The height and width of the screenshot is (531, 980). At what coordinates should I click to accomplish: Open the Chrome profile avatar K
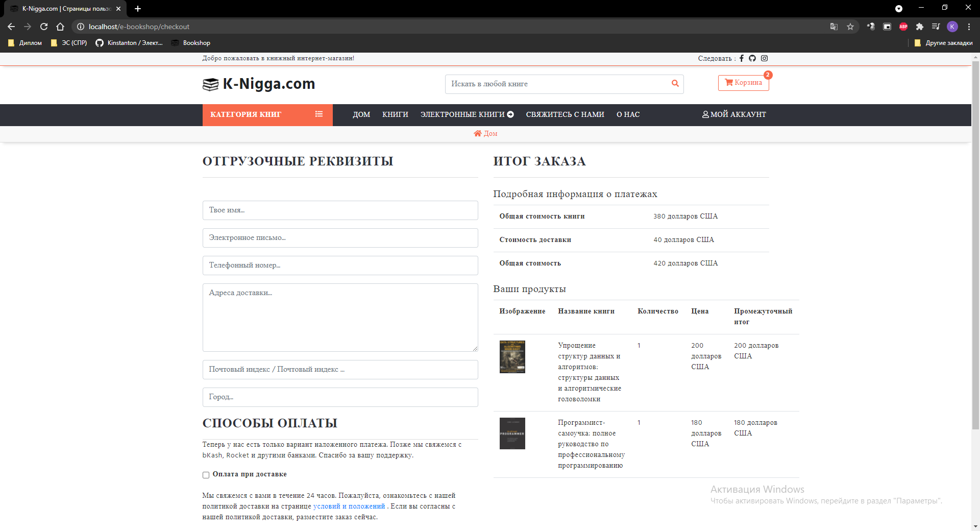click(x=952, y=27)
